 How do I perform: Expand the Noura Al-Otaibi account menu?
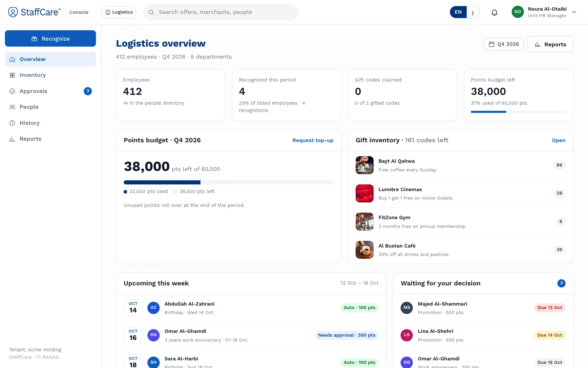[574, 12]
